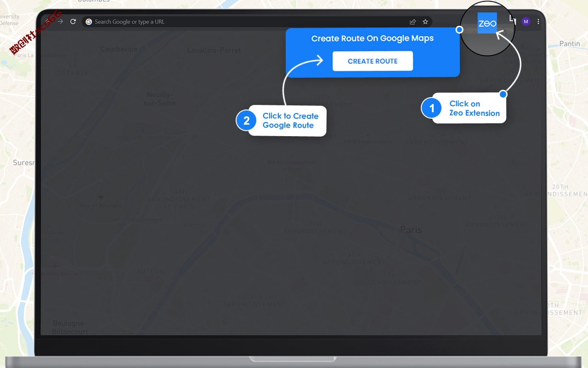Click the Create Route On Google Maps heading
This screenshot has height=368, width=588.
tap(373, 39)
